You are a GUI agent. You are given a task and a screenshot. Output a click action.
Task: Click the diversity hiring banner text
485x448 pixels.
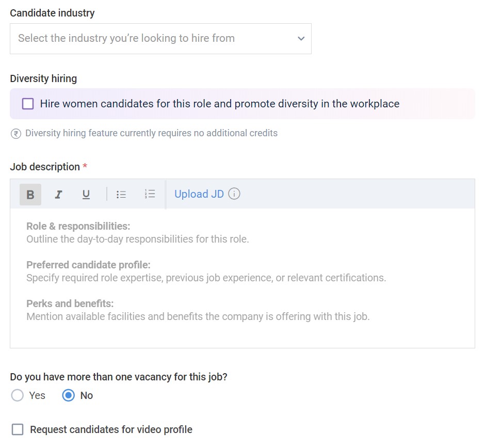[220, 104]
